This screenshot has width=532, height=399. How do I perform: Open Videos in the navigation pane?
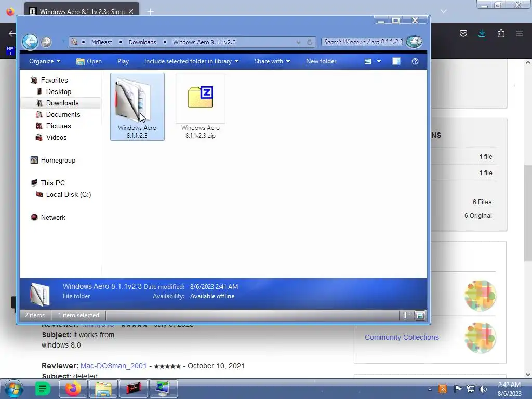(x=56, y=137)
